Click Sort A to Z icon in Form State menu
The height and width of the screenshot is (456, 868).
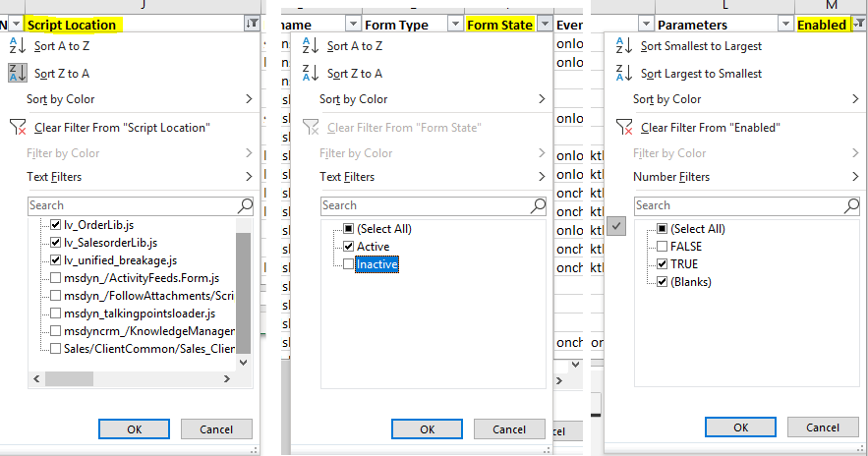(311, 46)
